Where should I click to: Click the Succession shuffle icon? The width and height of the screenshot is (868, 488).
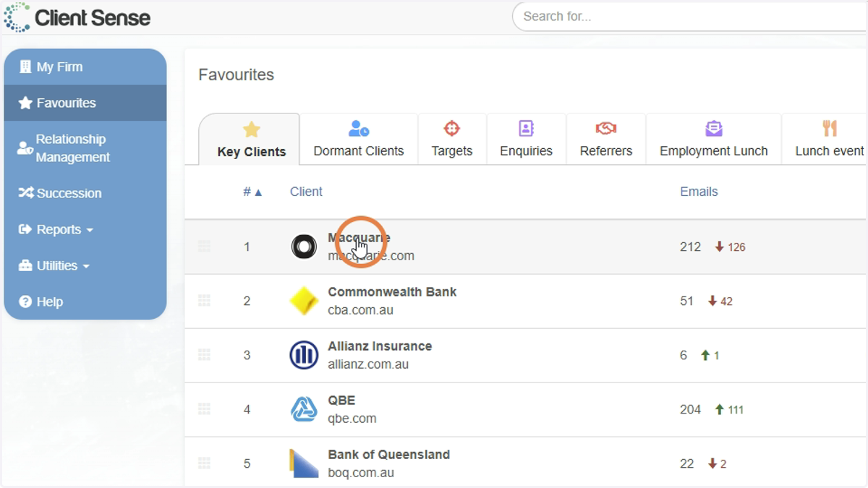point(26,193)
